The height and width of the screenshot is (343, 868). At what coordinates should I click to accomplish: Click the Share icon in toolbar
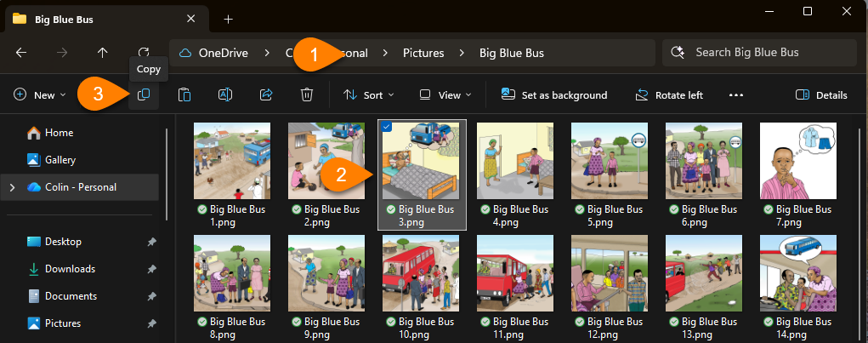coord(266,95)
